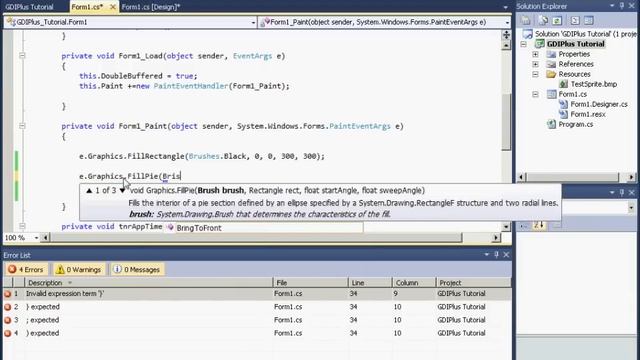Expand the References node
The height and width of the screenshot is (360, 640).
[536, 64]
